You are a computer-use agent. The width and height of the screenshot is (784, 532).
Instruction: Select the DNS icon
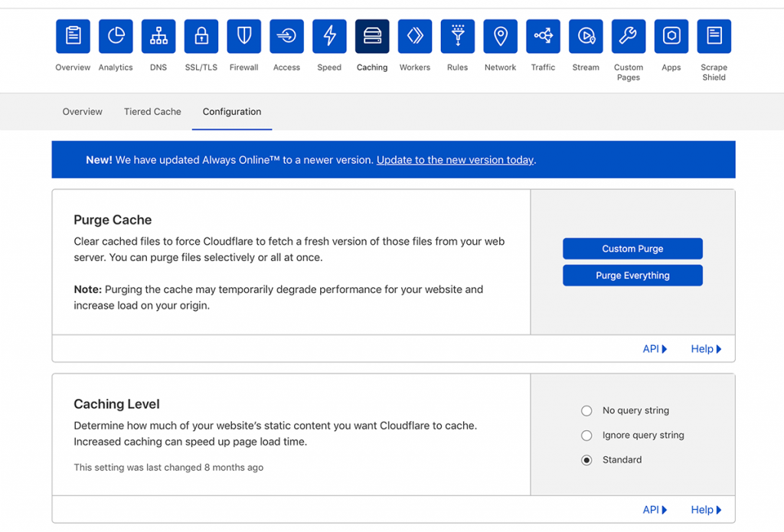point(158,35)
